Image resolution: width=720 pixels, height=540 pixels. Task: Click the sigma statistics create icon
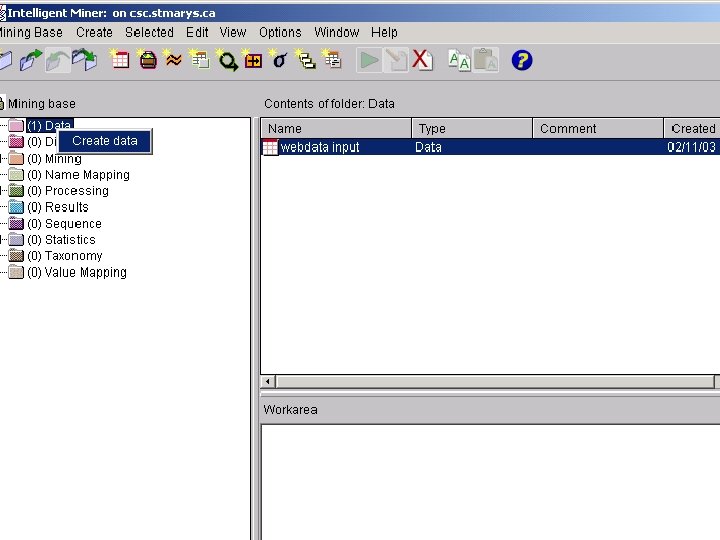279,60
